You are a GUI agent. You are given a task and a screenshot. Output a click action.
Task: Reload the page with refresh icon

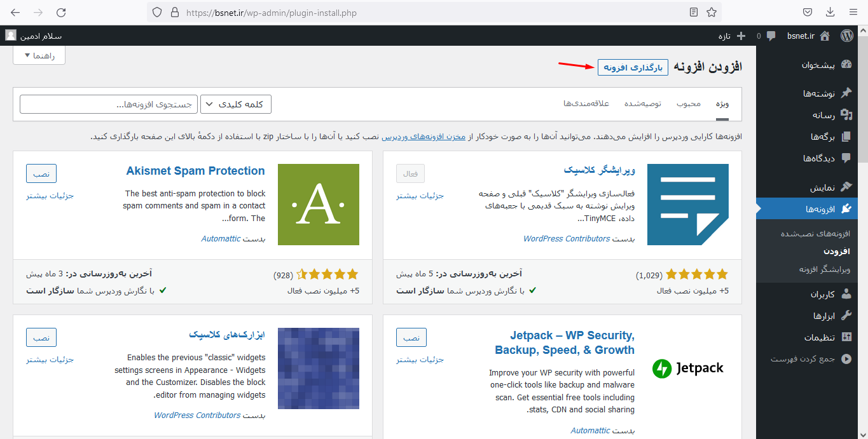pyautogui.click(x=61, y=12)
